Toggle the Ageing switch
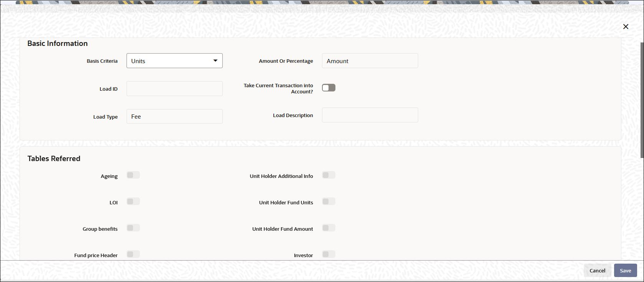The image size is (644, 282). click(x=133, y=175)
